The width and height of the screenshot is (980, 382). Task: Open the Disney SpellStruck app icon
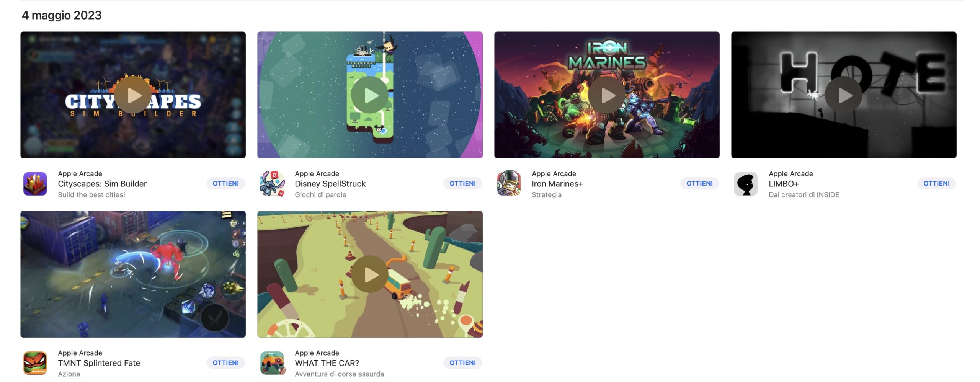click(272, 184)
